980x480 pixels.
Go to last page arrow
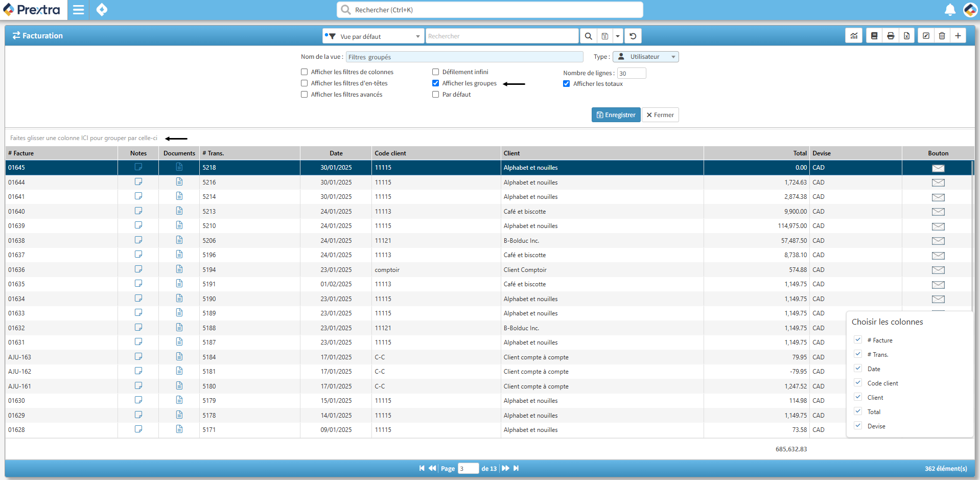coord(516,468)
